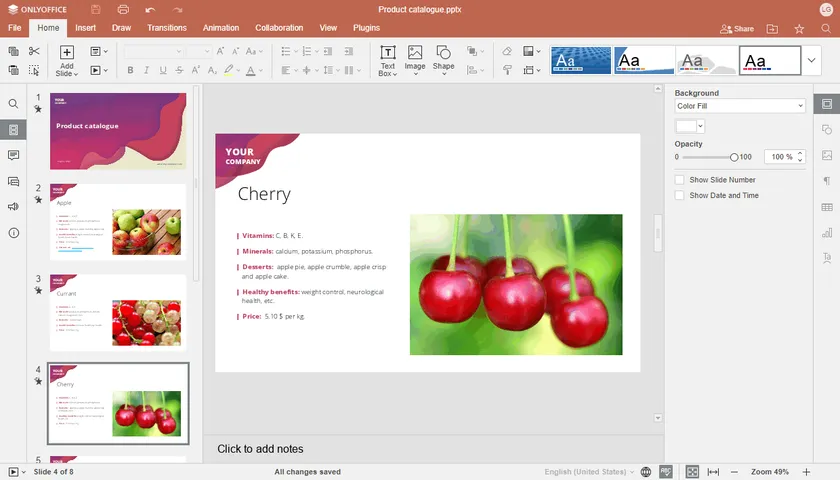The height and width of the screenshot is (480, 840).
Task: Click the Add Slide icon
Action: (66, 52)
